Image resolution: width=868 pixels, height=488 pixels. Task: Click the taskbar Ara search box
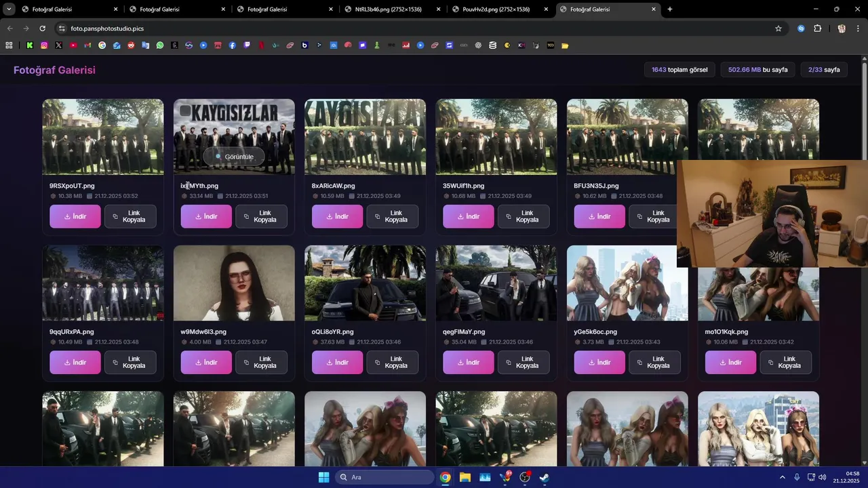point(385,477)
